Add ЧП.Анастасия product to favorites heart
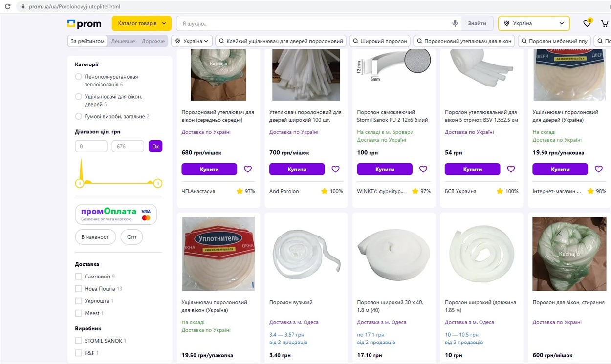Viewport: 611px width, 364px height. (248, 169)
